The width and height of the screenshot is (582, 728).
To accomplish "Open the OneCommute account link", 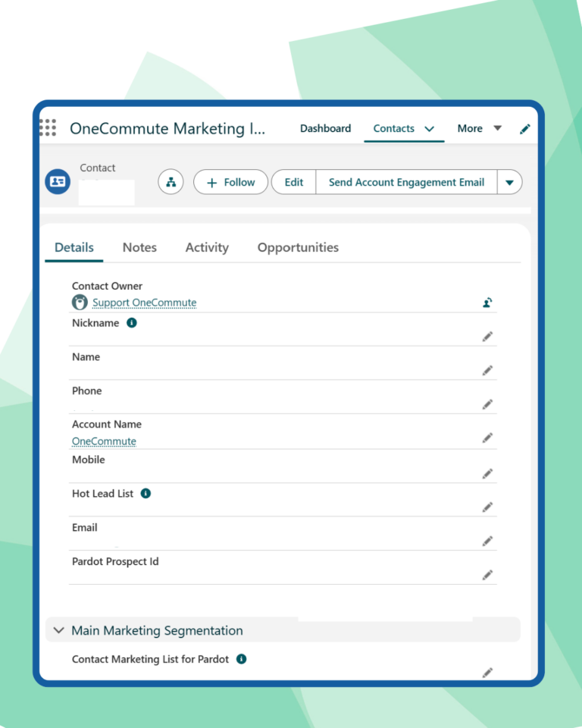I will pos(104,441).
